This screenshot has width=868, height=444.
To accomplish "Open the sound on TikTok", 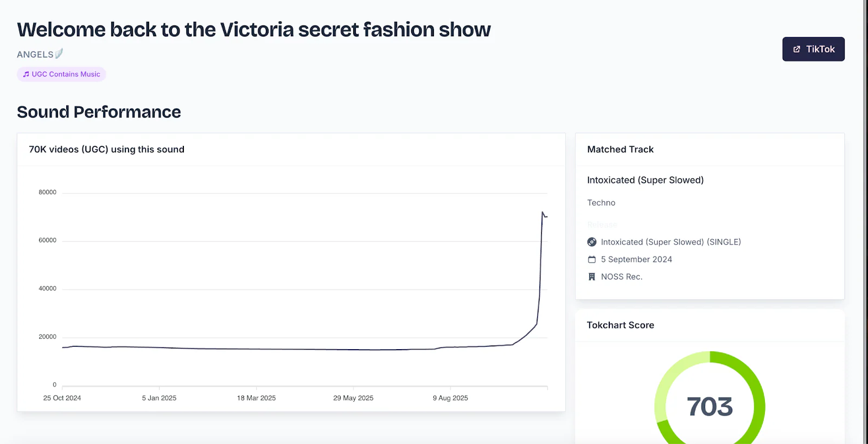I will (813, 49).
